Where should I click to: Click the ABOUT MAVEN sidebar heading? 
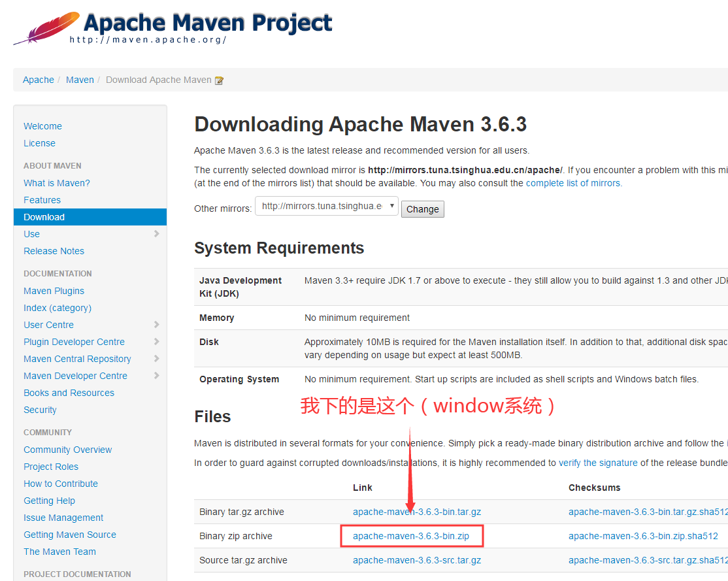(52, 166)
